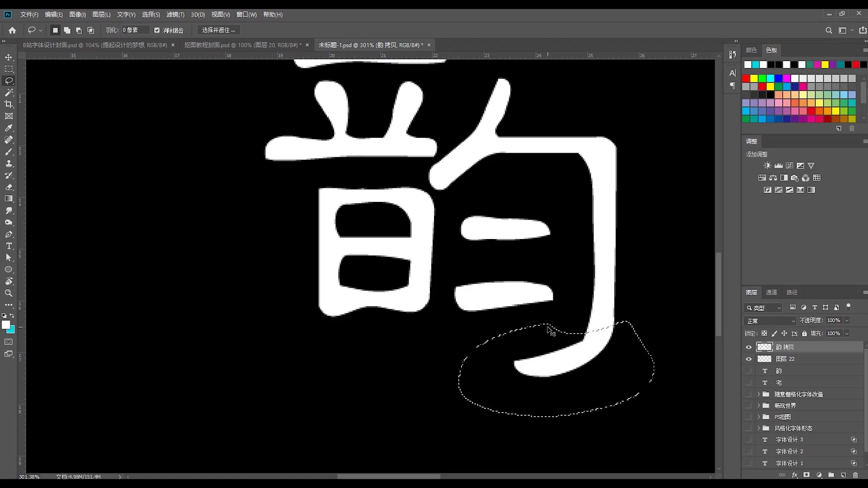Click feather (羽化) input field
Image resolution: width=868 pixels, height=488 pixels.
(135, 30)
